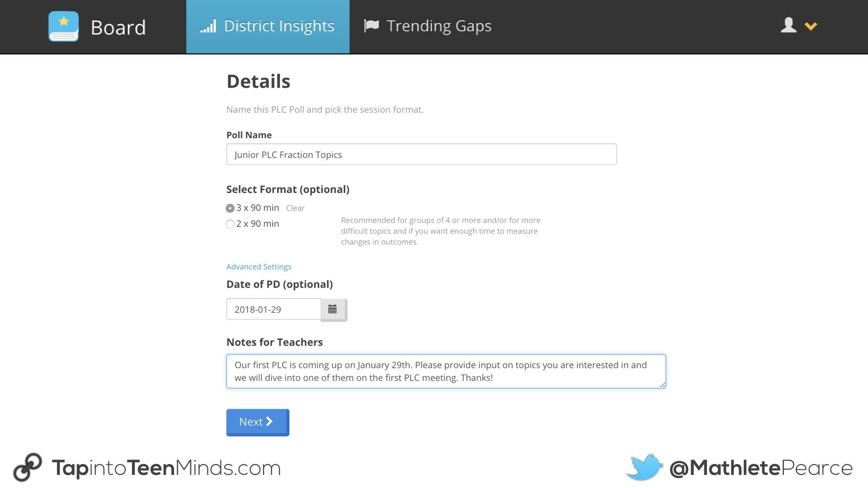Click the District Insights bar chart icon
This screenshot has width=868, height=488.
coord(209,26)
